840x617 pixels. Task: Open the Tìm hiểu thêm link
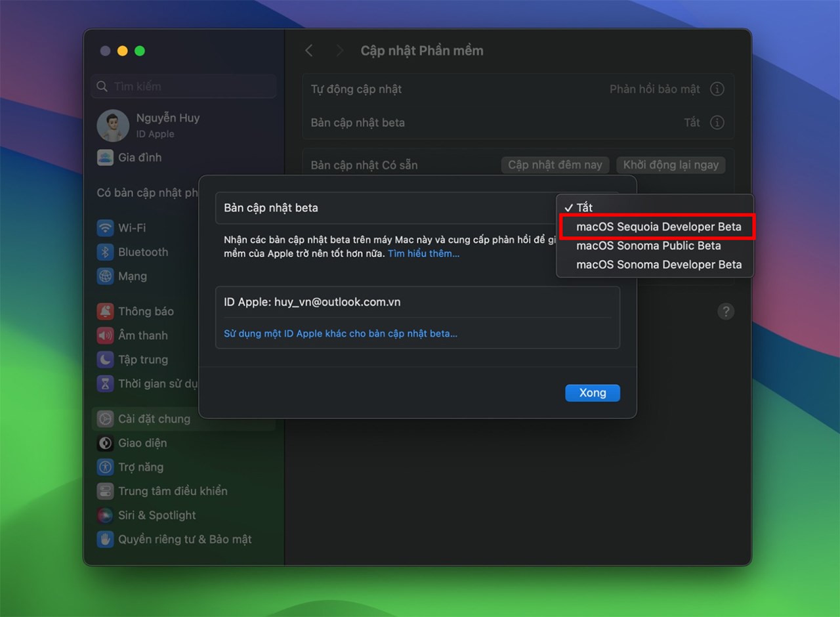tap(423, 253)
